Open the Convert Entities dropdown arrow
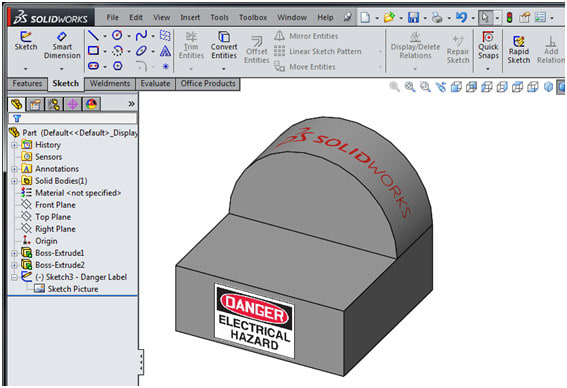 (x=224, y=68)
